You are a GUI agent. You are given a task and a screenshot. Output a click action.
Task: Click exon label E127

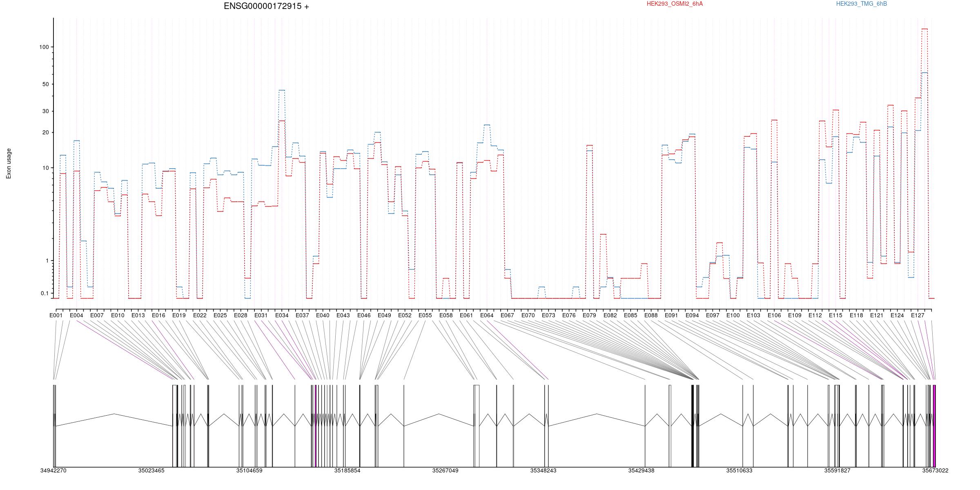click(918, 315)
